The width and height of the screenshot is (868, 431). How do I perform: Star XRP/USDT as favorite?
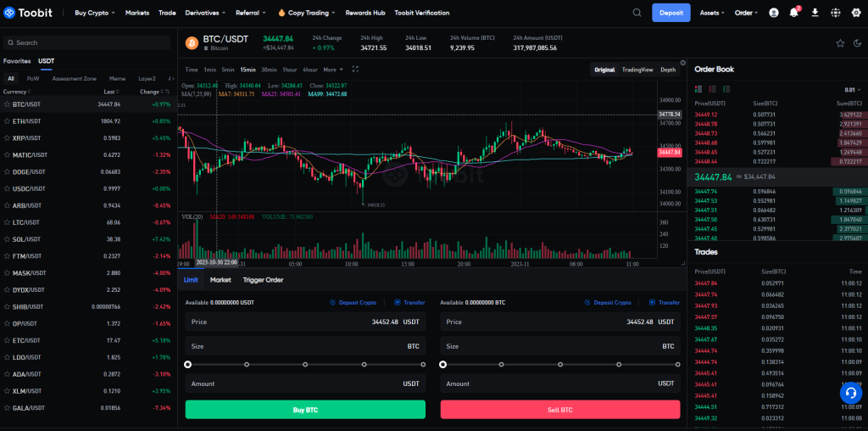pyautogui.click(x=7, y=138)
